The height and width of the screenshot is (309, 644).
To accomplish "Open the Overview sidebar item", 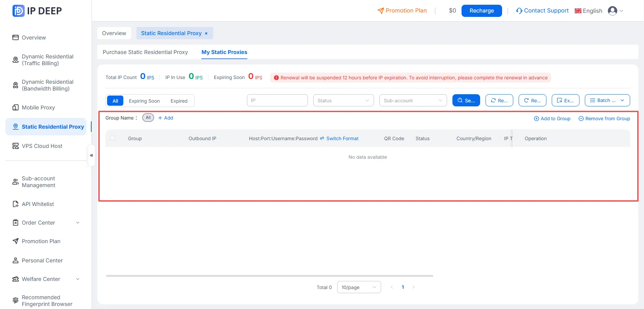I will point(34,37).
